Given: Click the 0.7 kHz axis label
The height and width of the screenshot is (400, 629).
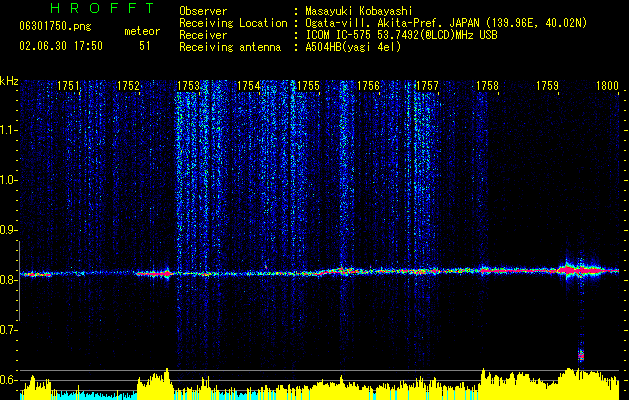Looking at the screenshot, I should [8, 329].
